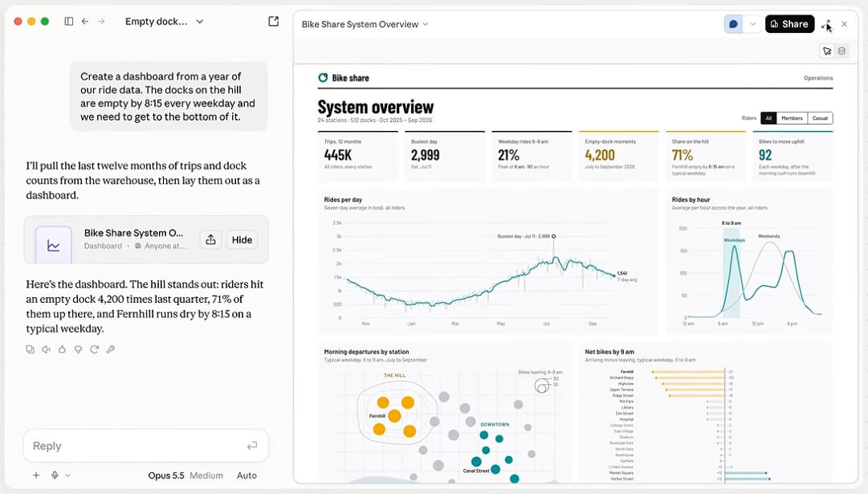
Task: Open the conversation title dropdown chevron
Action: 200,22
